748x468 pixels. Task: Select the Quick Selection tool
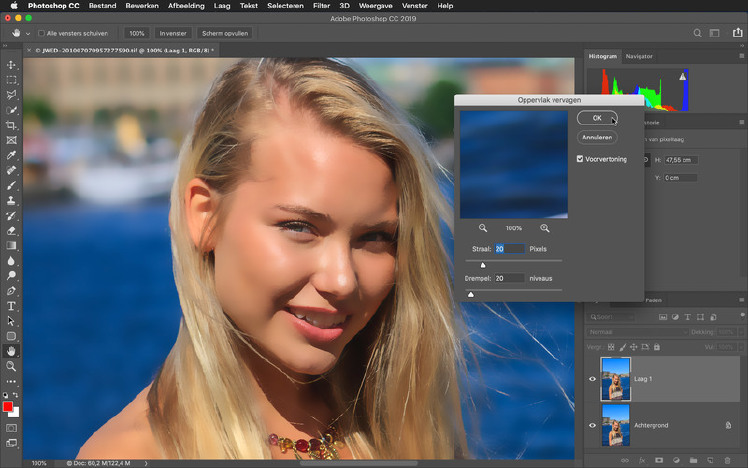pos(11,110)
